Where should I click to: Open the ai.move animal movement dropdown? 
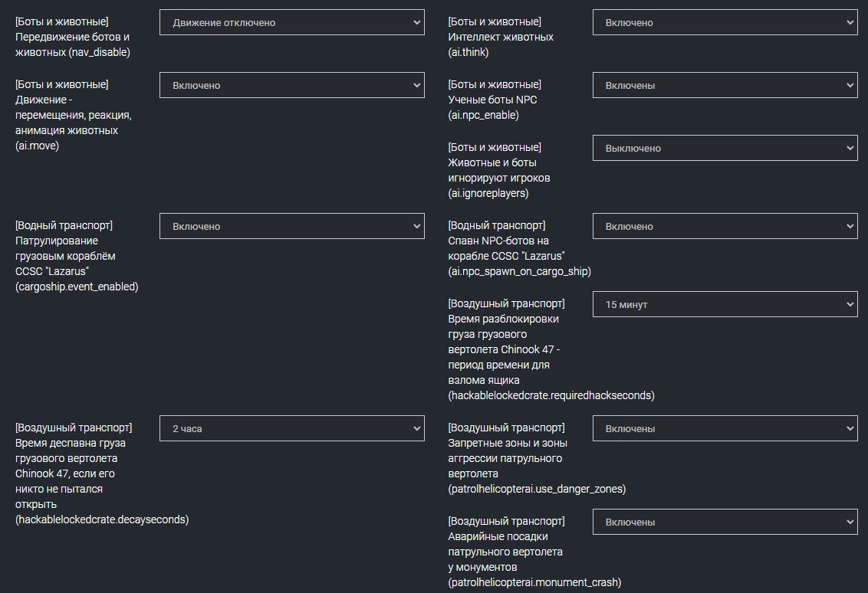click(291, 84)
